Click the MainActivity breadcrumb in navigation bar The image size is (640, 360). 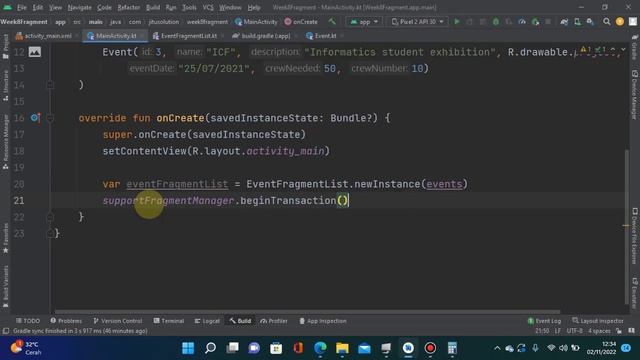256,22
